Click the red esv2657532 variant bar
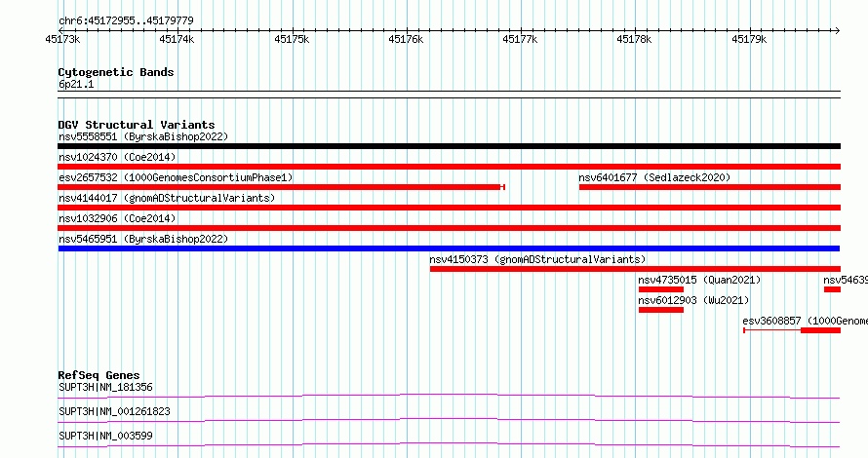Screen dimensions: 868x458 tap(281, 187)
